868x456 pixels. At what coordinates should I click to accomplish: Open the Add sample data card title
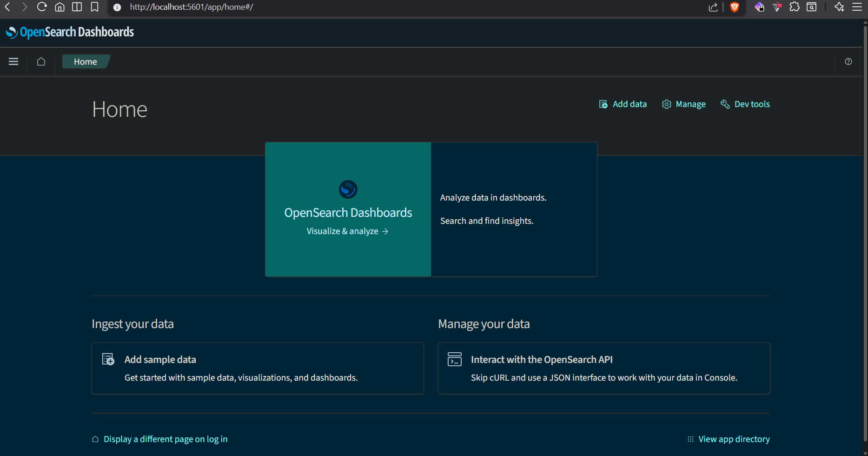160,360
